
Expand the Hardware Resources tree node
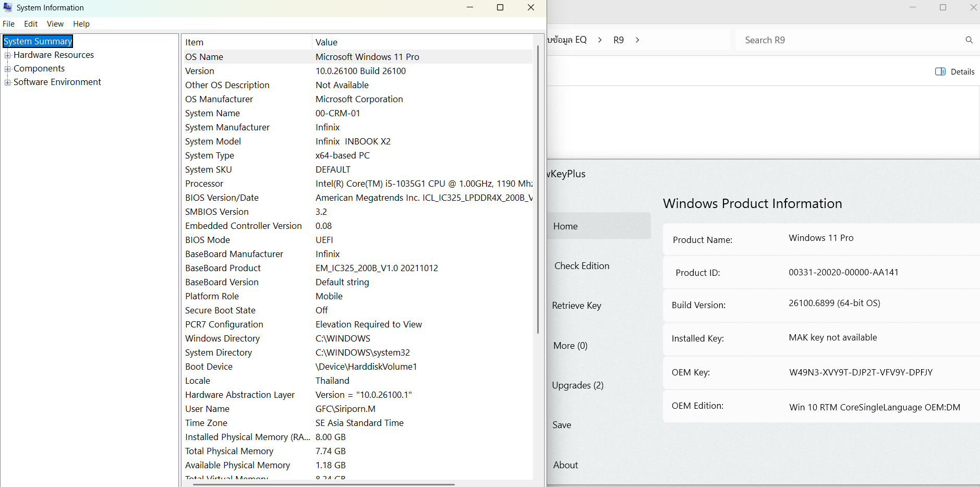click(8, 55)
